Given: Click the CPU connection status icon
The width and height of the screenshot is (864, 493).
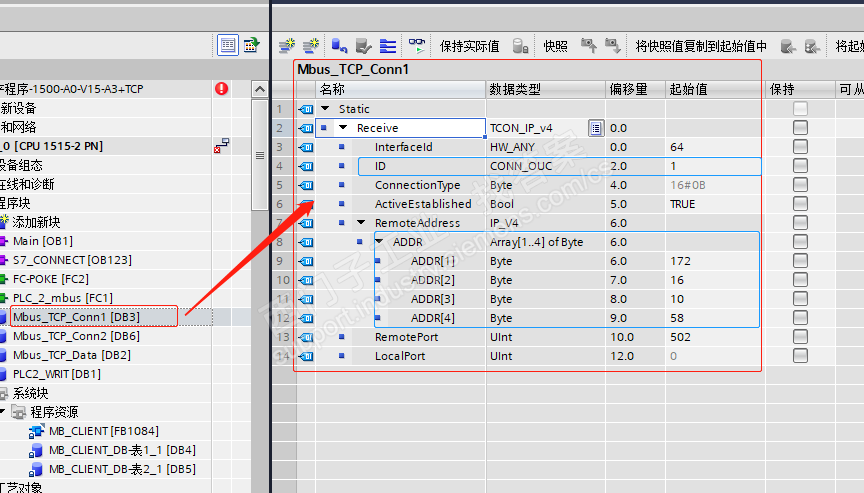Looking at the screenshot, I should click(222, 146).
